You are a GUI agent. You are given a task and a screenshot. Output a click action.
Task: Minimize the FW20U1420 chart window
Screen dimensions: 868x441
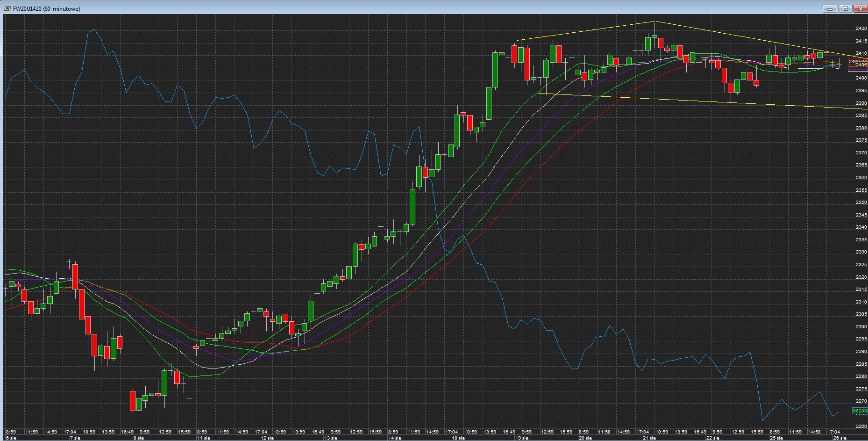(x=830, y=8)
